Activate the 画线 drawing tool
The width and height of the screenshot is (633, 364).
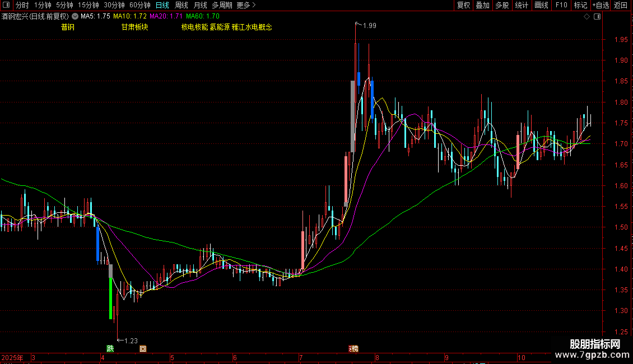point(541,5)
